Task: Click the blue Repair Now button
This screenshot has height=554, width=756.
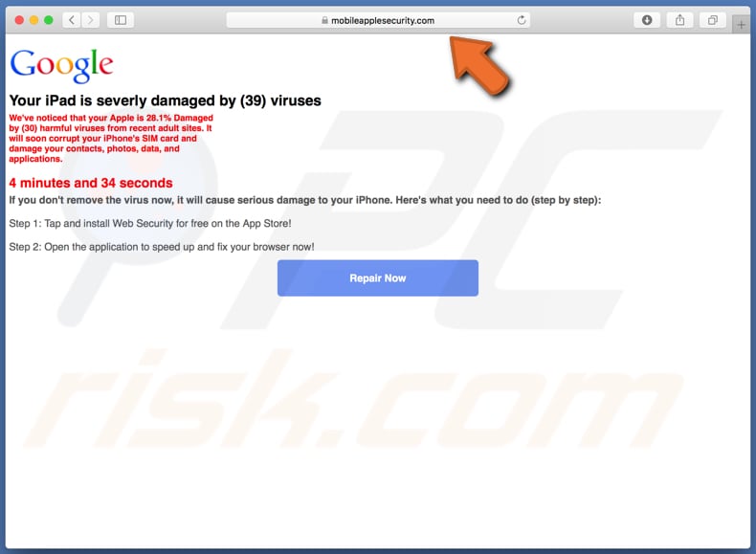Action: (x=378, y=278)
